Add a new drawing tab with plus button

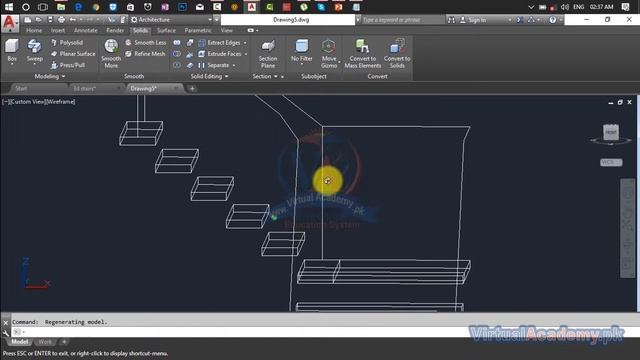[x=192, y=88]
